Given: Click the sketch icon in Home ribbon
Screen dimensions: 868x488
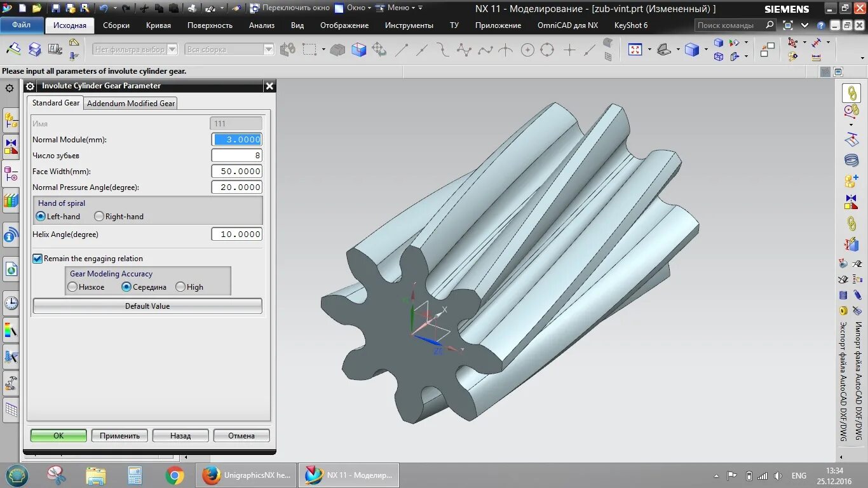Looking at the screenshot, I should pyautogui.click(x=13, y=50).
